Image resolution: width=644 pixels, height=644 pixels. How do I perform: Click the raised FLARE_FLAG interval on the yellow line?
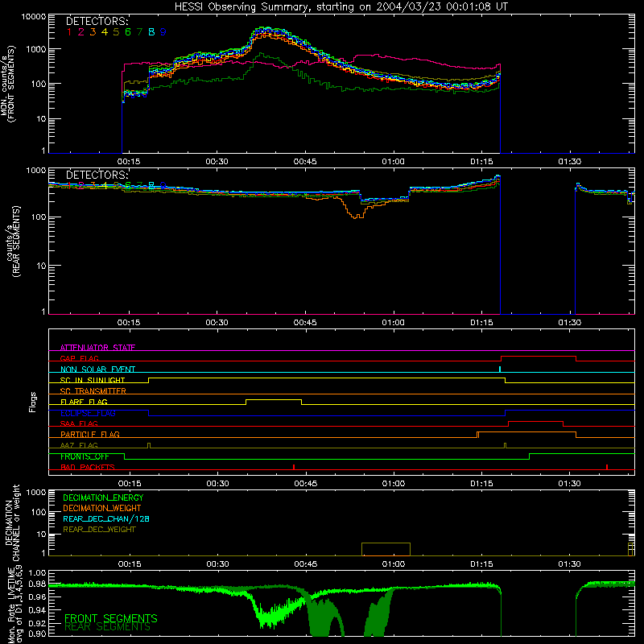274,399
